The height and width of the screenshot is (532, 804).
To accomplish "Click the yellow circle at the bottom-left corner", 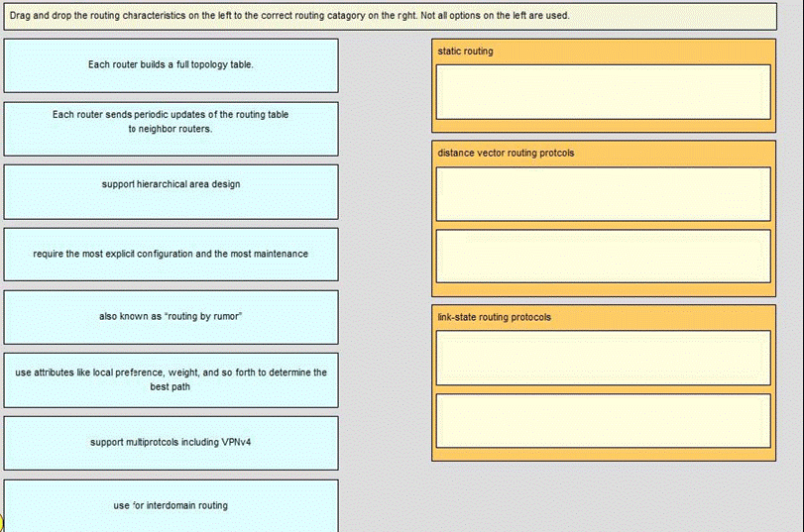I will pyautogui.click(x=2, y=523).
